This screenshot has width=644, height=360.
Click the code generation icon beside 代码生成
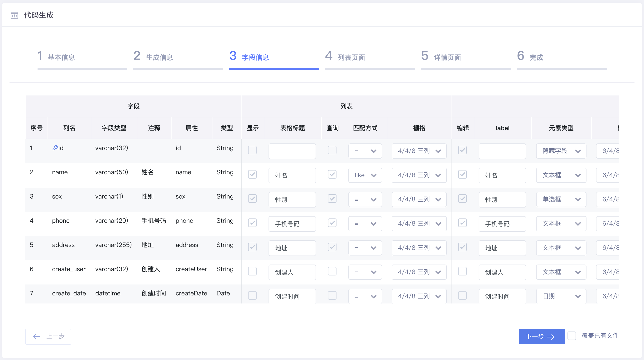coord(14,15)
